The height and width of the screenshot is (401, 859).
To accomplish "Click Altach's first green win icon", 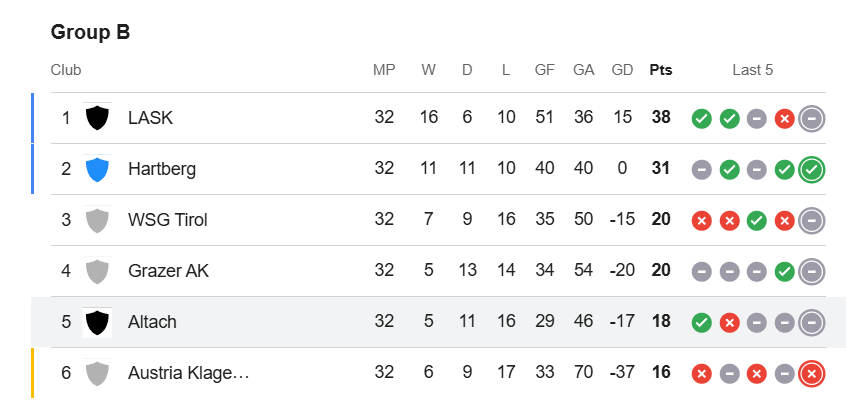I will tap(702, 323).
